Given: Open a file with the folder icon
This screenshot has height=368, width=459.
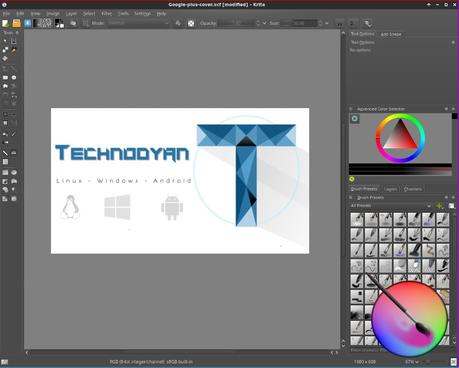Looking at the screenshot, I should (x=16, y=23).
